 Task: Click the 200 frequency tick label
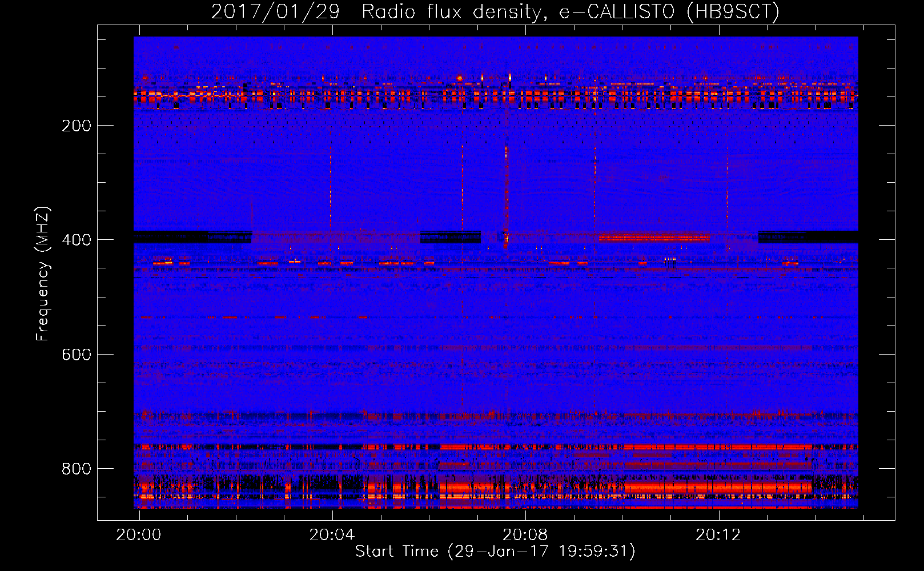pyautogui.click(x=76, y=126)
